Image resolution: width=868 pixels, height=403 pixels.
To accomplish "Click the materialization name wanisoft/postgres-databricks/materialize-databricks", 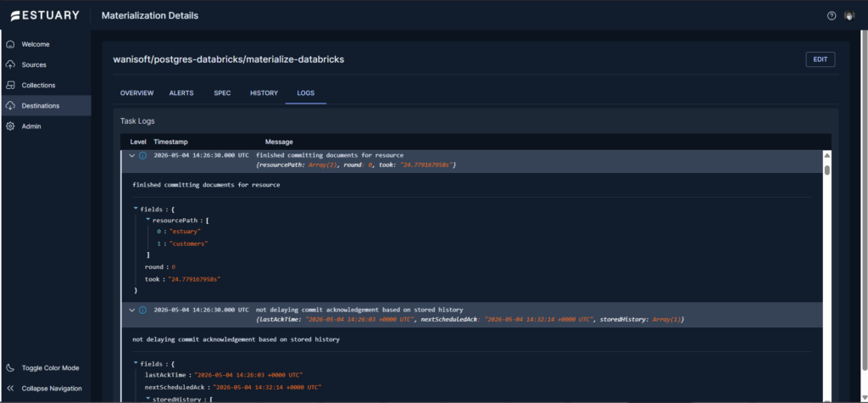I will 229,59.
